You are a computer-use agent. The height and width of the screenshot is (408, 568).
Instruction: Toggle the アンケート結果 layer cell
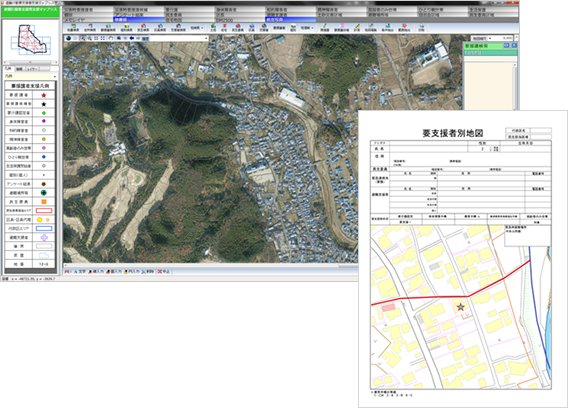(138, 14)
